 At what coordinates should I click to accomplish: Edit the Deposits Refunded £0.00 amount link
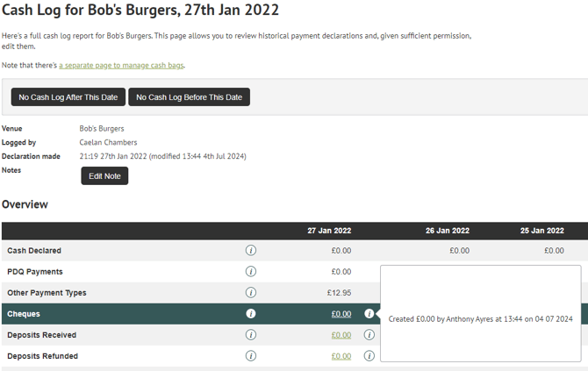(341, 356)
